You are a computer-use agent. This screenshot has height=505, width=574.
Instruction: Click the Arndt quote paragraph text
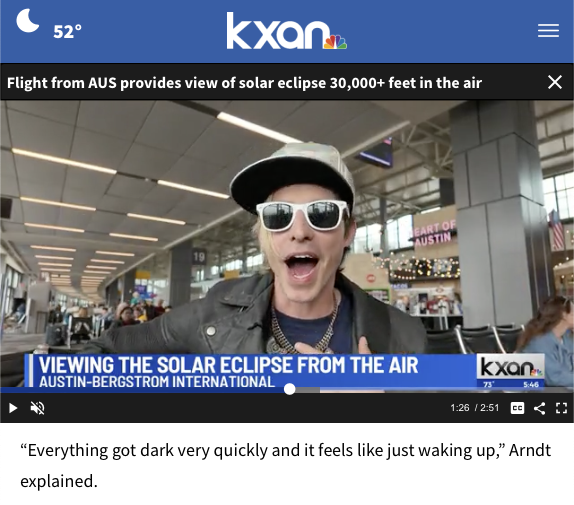[286, 465]
